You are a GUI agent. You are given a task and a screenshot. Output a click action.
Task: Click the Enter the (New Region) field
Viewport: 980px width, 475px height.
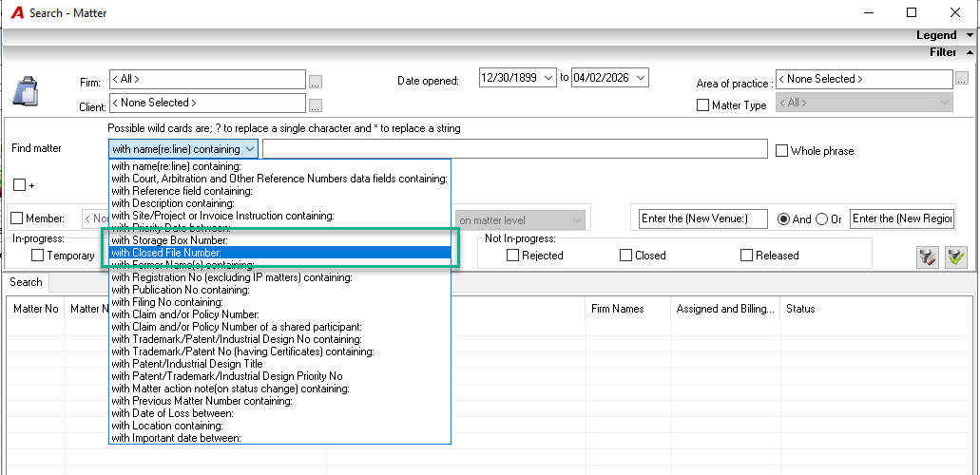(x=902, y=218)
